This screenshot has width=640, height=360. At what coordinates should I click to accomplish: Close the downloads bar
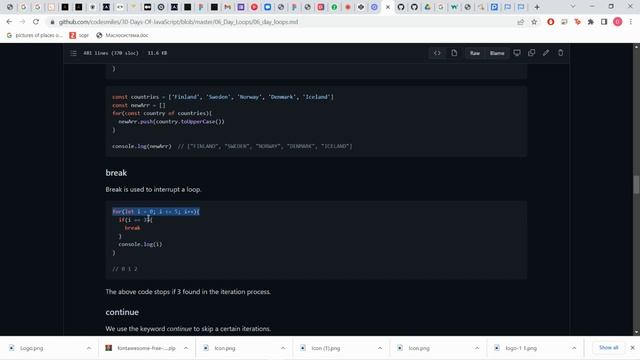tap(633, 348)
